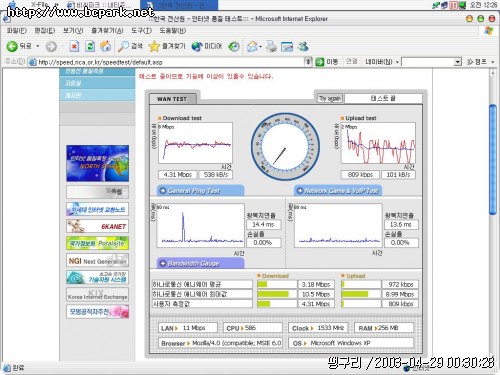This screenshot has height=375, width=500.
Task: Open the Media globe toolbar icon
Action: (197, 46)
